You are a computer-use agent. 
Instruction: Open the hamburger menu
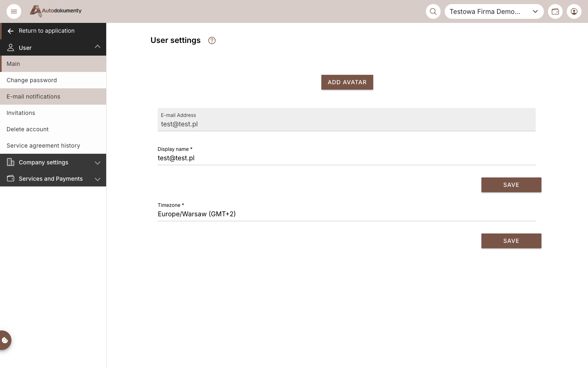point(14,11)
